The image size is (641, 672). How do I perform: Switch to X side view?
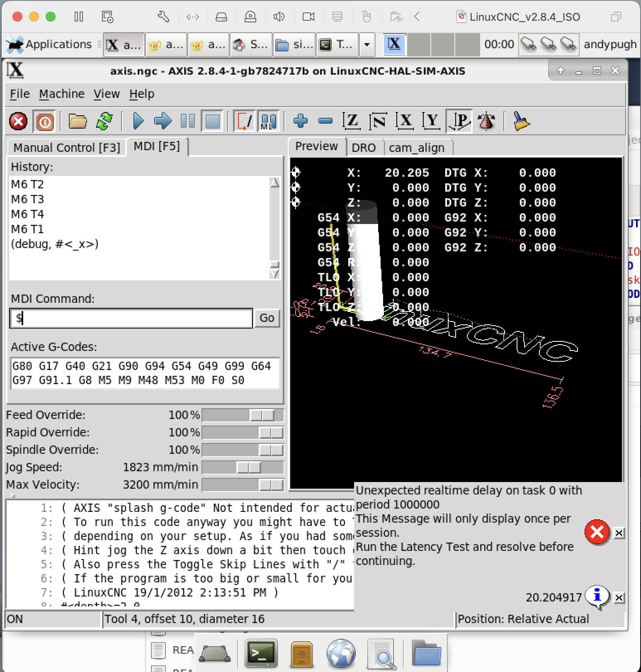coord(404,122)
